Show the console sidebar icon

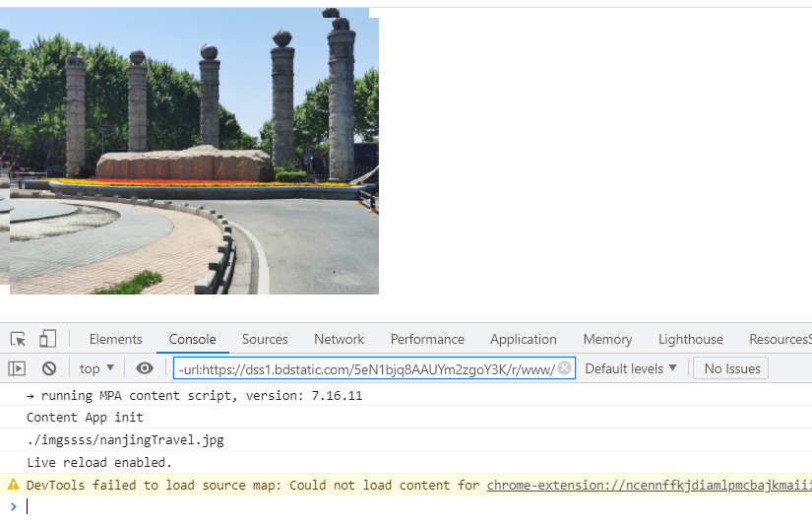point(17,368)
